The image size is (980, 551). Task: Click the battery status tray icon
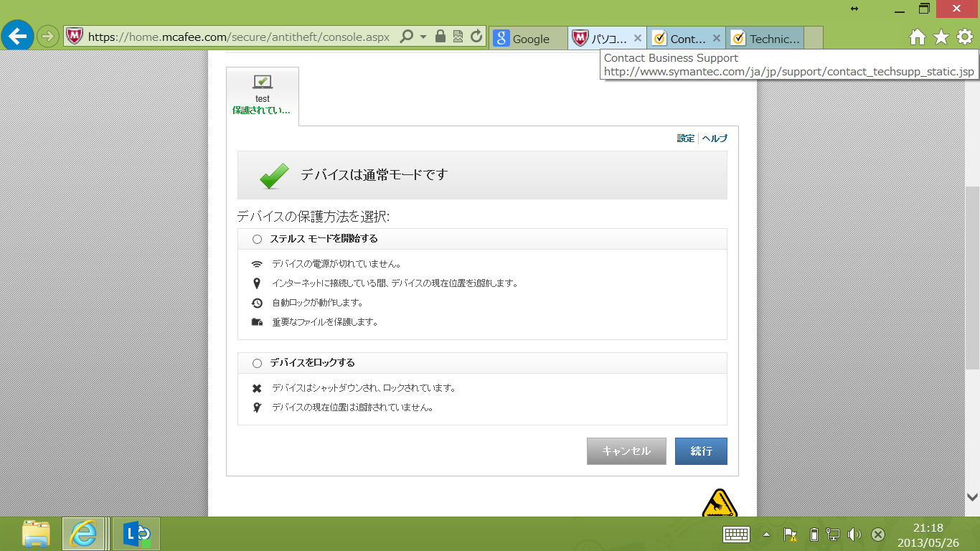pos(814,534)
